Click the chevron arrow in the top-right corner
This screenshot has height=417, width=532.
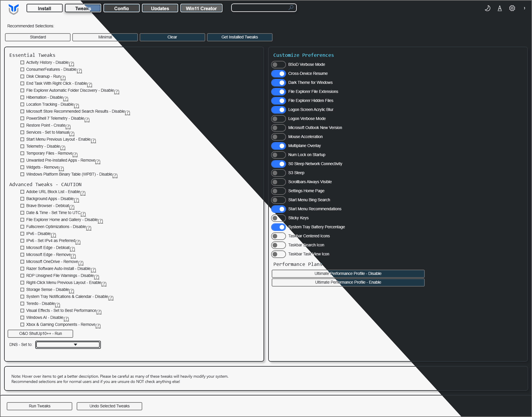[524, 8]
